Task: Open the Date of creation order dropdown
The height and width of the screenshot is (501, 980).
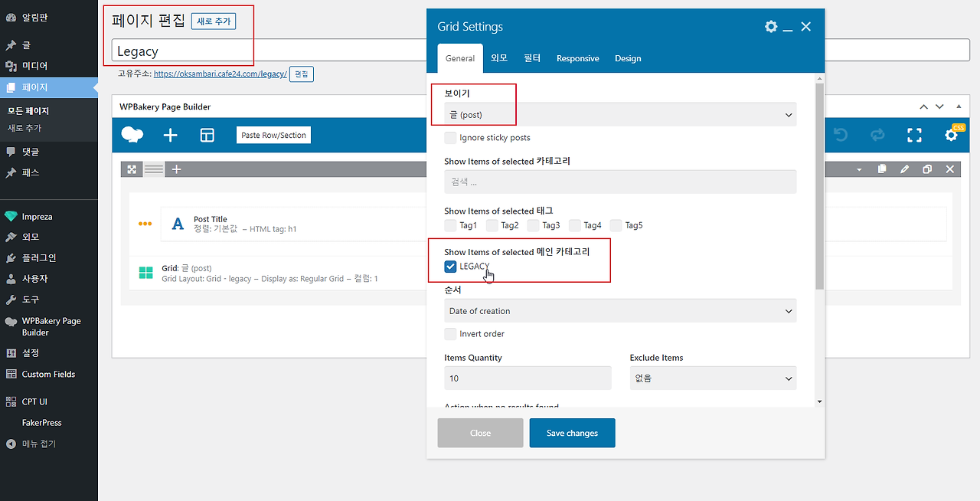Action: [x=620, y=310]
